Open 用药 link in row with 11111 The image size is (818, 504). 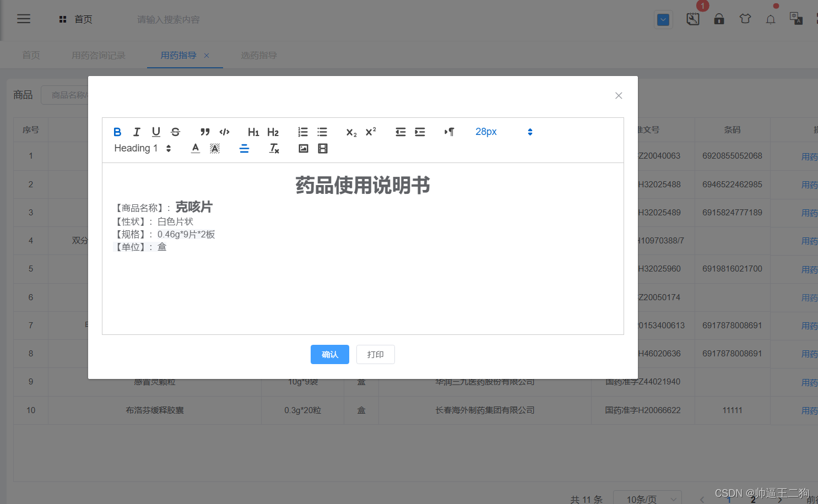point(809,411)
